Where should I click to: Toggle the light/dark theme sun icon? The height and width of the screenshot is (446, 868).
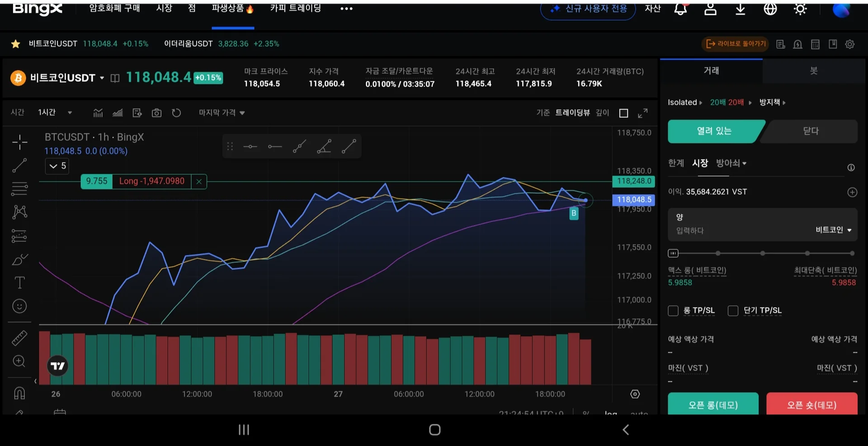pos(800,9)
